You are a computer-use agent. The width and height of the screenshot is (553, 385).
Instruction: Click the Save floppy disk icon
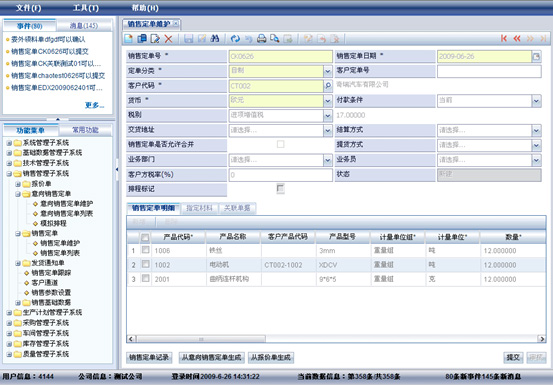click(189, 38)
